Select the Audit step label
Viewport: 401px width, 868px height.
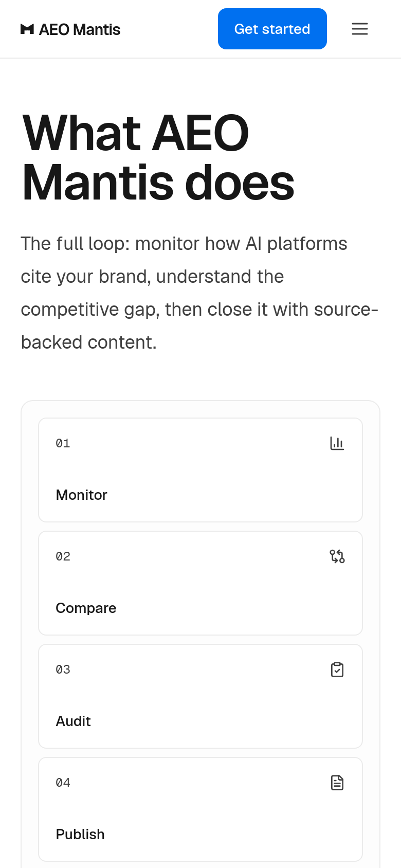click(74, 721)
